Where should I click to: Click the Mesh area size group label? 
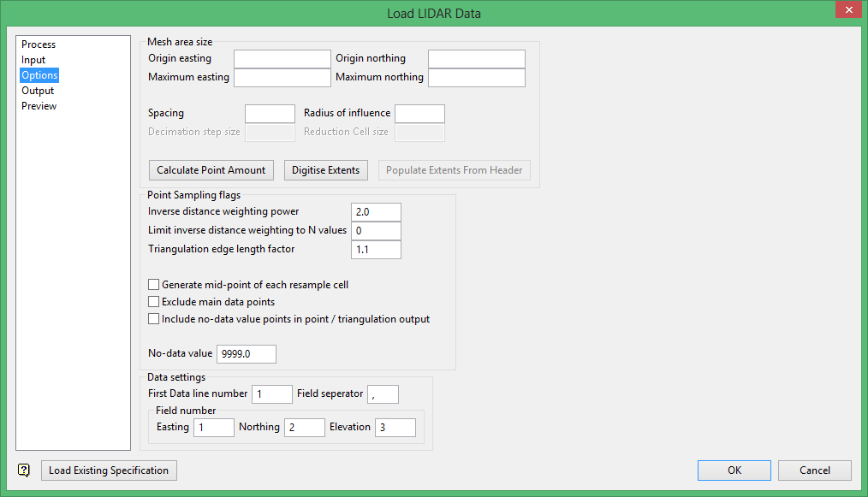tap(180, 42)
